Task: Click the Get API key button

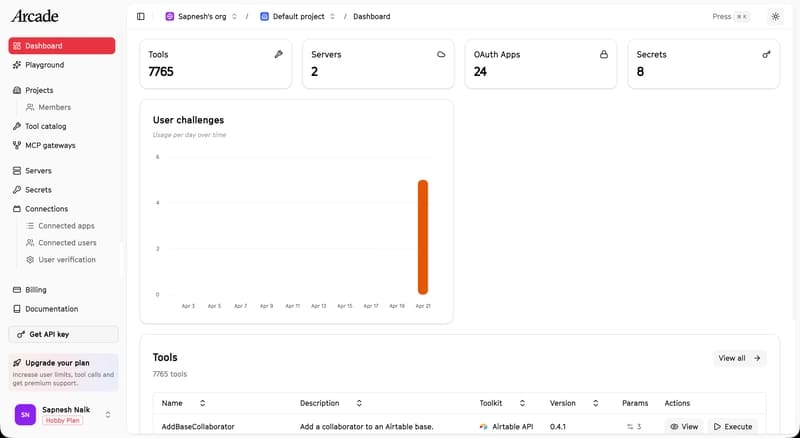Action: (63, 334)
